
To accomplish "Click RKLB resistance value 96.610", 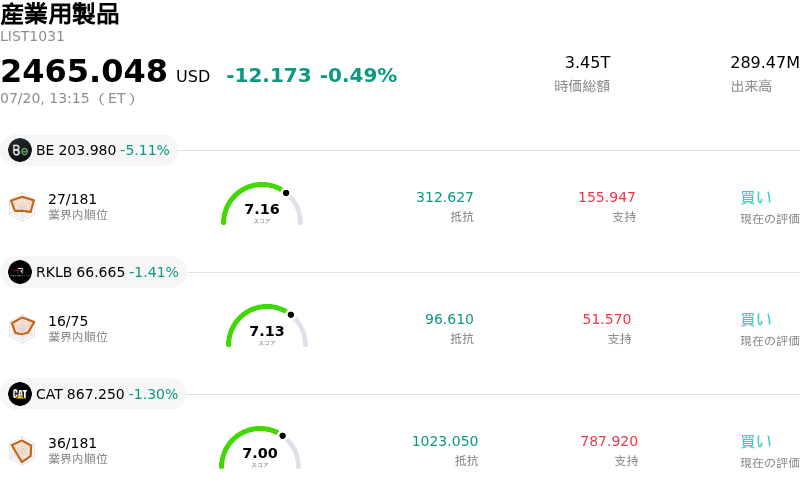I will tap(449, 319).
